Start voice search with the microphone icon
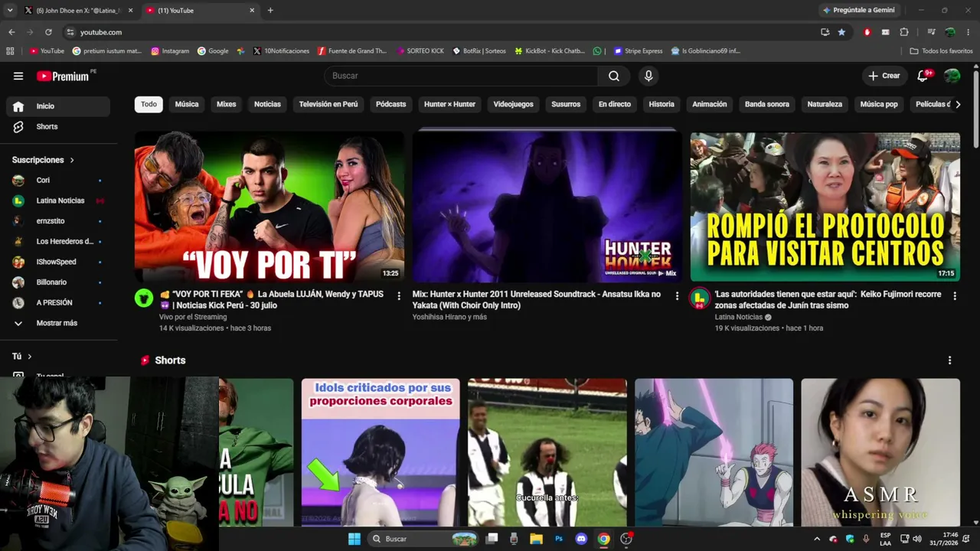This screenshot has height=551, width=980. [648, 76]
